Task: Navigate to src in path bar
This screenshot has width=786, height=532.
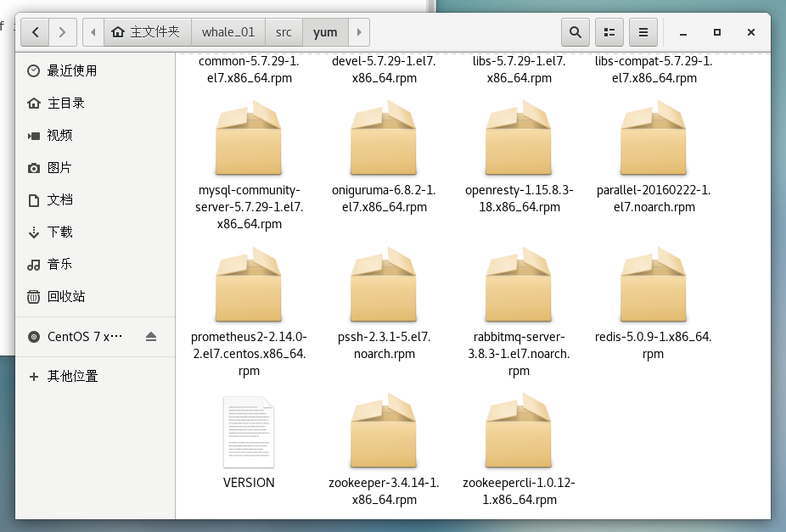Action: [x=284, y=32]
